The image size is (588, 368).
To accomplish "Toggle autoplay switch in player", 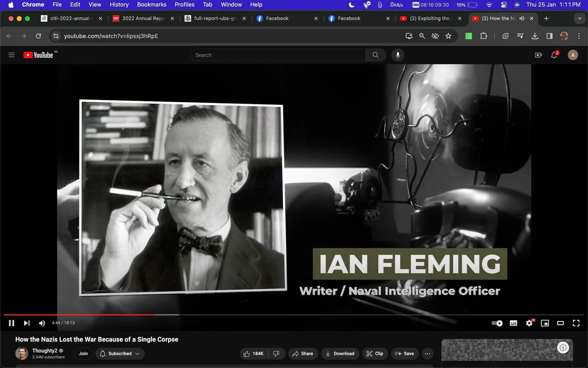I will (x=497, y=323).
